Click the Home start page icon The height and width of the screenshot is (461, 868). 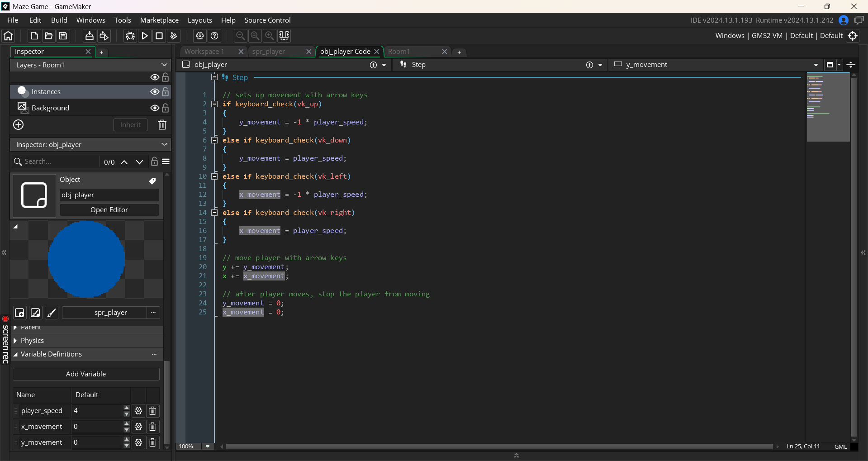tap(9, 36)
